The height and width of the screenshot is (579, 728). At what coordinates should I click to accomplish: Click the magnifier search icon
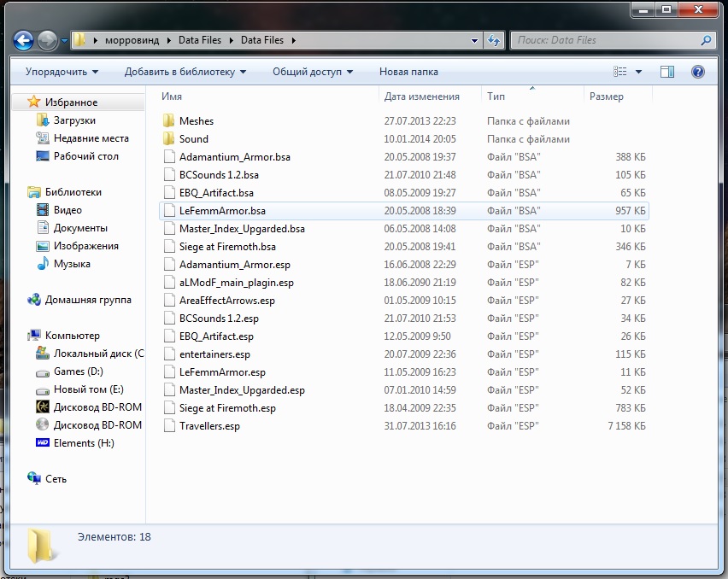point(705,40)
